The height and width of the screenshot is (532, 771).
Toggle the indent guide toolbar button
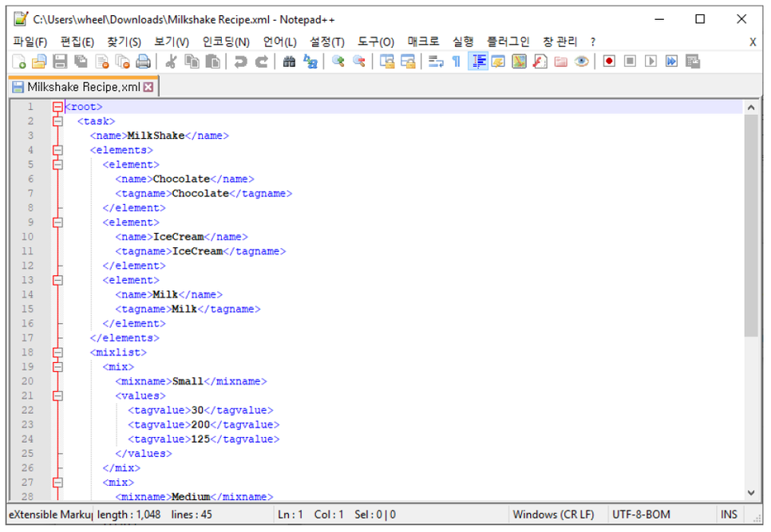478,61
